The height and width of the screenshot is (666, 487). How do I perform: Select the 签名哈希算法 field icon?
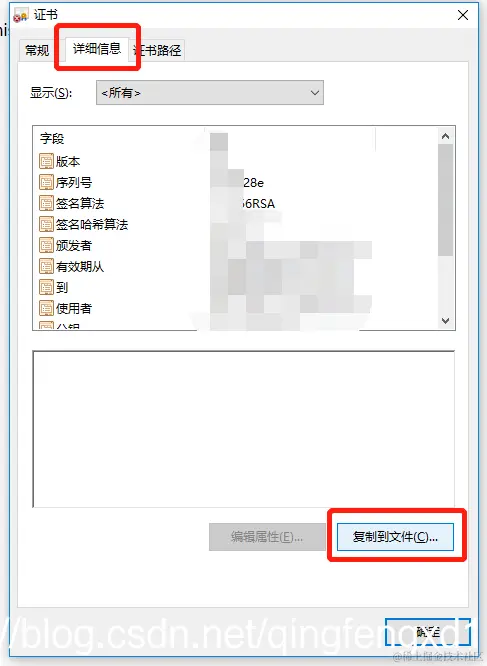point(46,224)
